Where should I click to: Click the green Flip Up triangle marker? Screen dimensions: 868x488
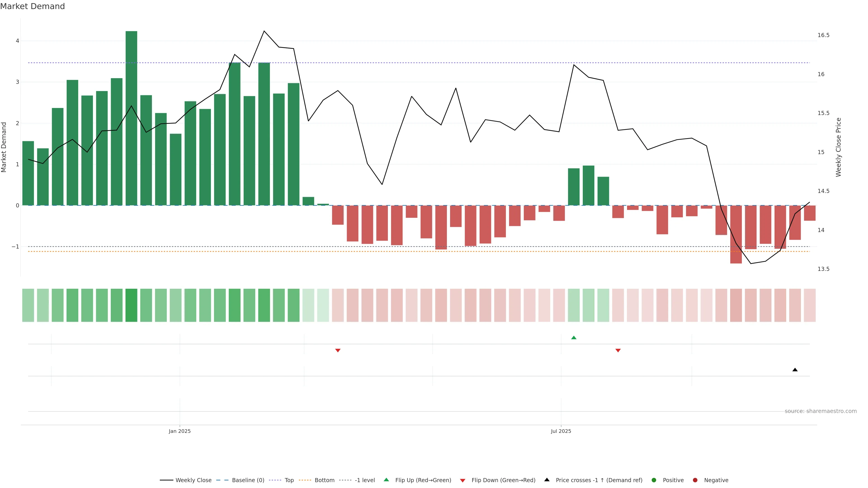pos(573,338)
